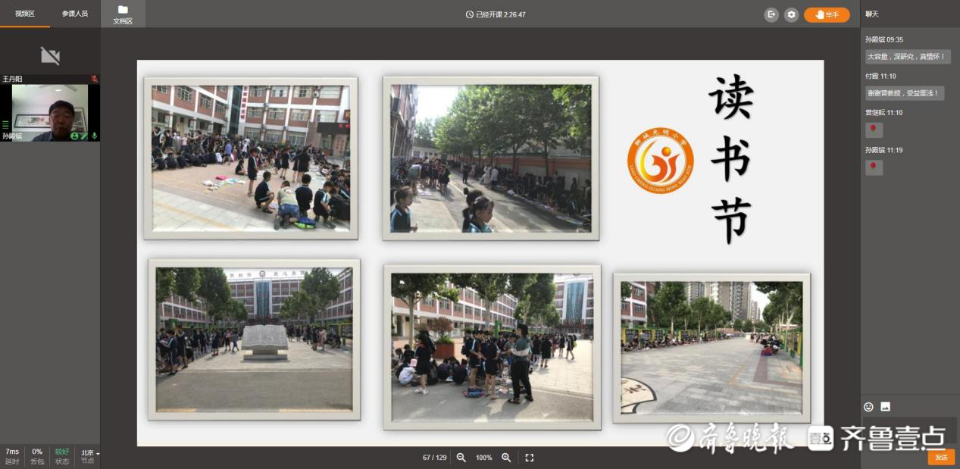
Task: Click the red muted mic for 王丹阳
Action: (x=95, y=78)
